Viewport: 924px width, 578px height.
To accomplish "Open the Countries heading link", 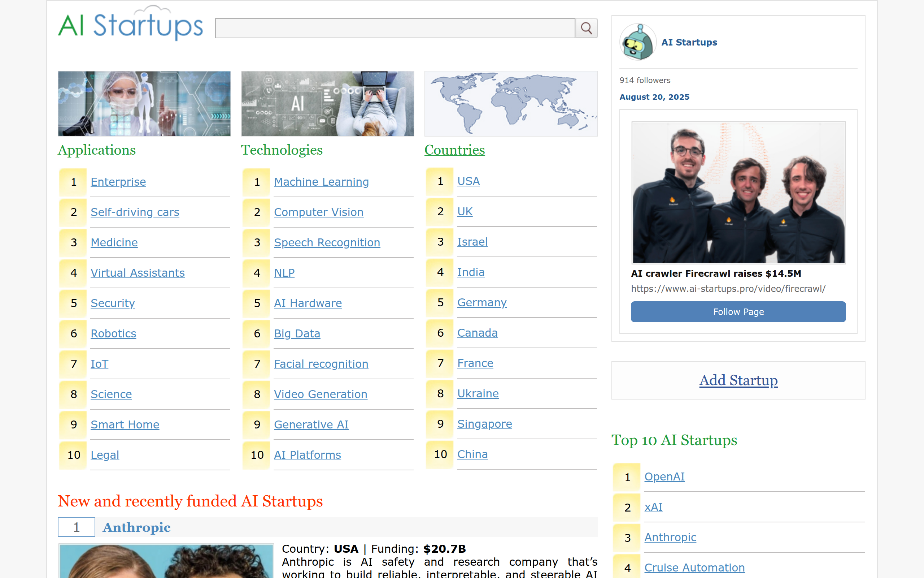I will (454, 150).
